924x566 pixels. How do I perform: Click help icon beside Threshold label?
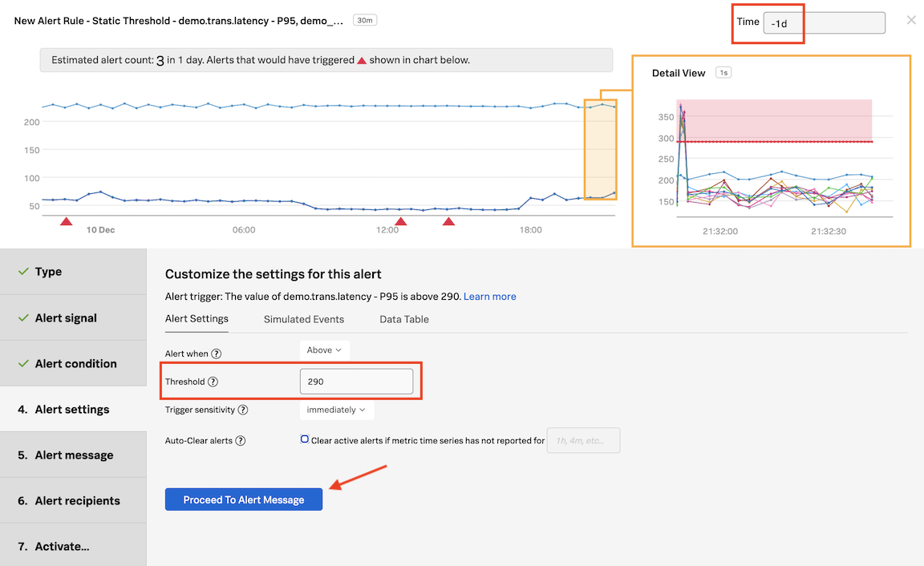[213, 382]
